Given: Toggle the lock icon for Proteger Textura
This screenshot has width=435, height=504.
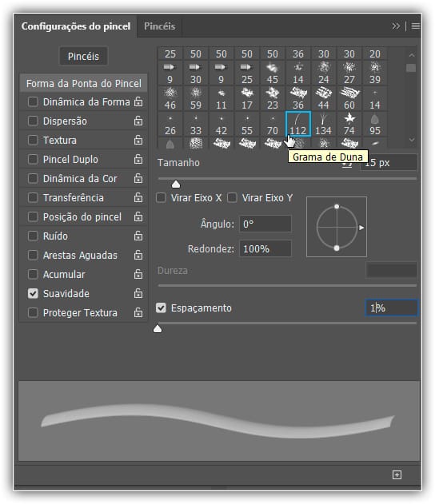Looking at the screenshot, I should tap(138, 312).
